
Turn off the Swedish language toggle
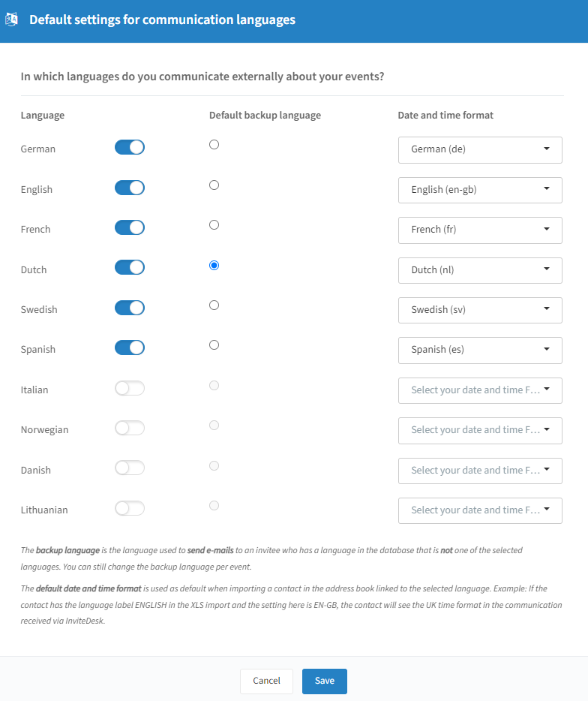pos(130,308)
